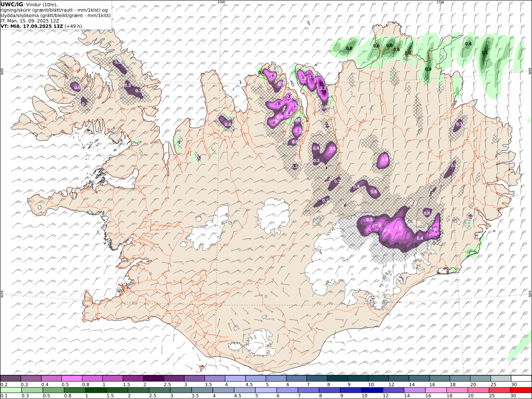
Task: Click the 0.8 swatch in the upper snow scale
Action: click(x=92, y=378)
